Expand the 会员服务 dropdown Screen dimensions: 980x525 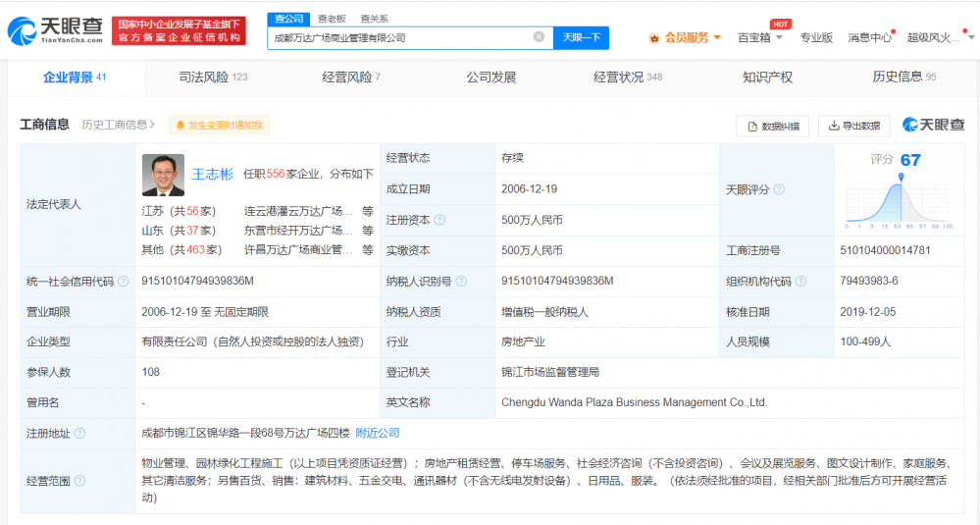pyautogui.click(x=716, y=38)
